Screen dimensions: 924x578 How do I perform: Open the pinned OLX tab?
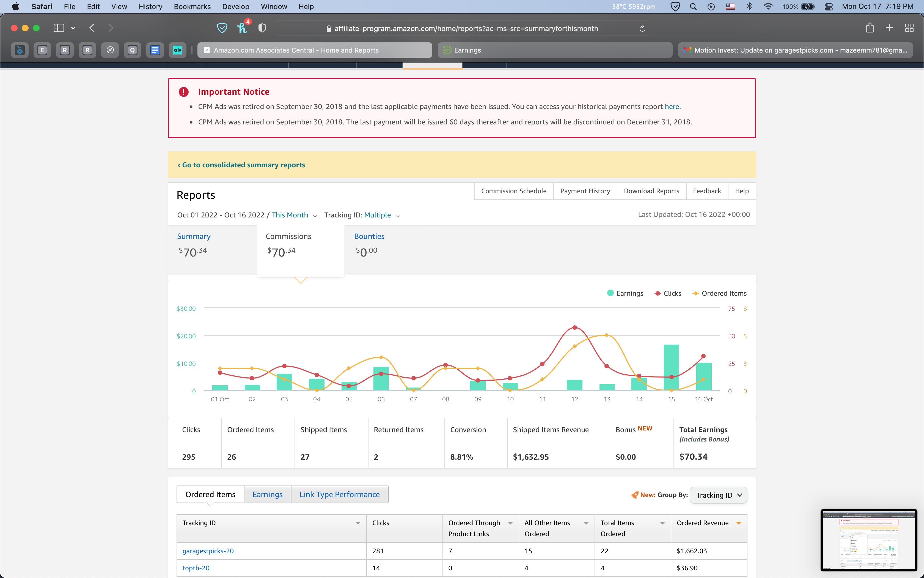tap(178, 50)
